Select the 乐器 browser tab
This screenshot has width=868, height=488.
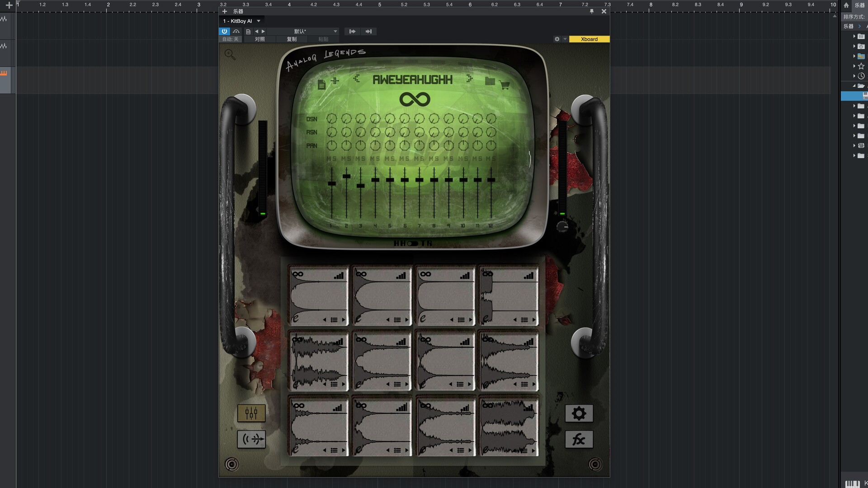click(x=859, y=5)
